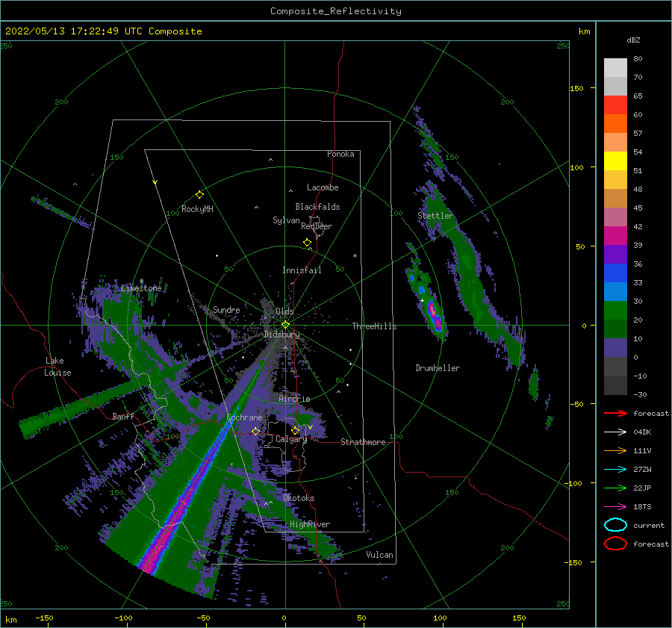Click the red forecast arrow in legend
672x628 pixels.
click(x=615, y=413)
